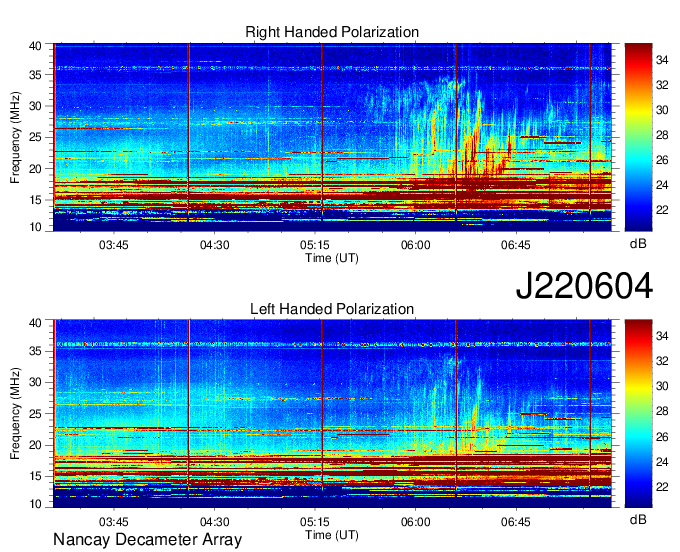Click the 15 MHz tick label on upper plot
This screenshot has width=680, height=552.
(x=35, y=200)
